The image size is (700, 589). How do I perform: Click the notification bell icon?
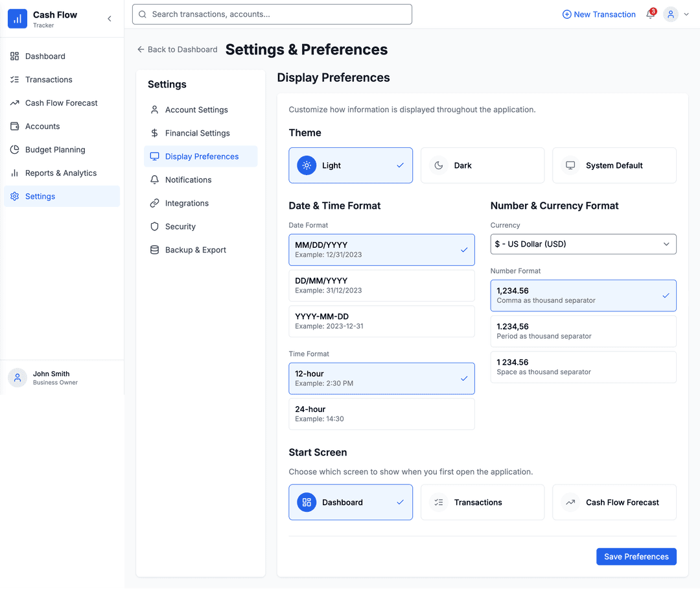click(650, 14)
